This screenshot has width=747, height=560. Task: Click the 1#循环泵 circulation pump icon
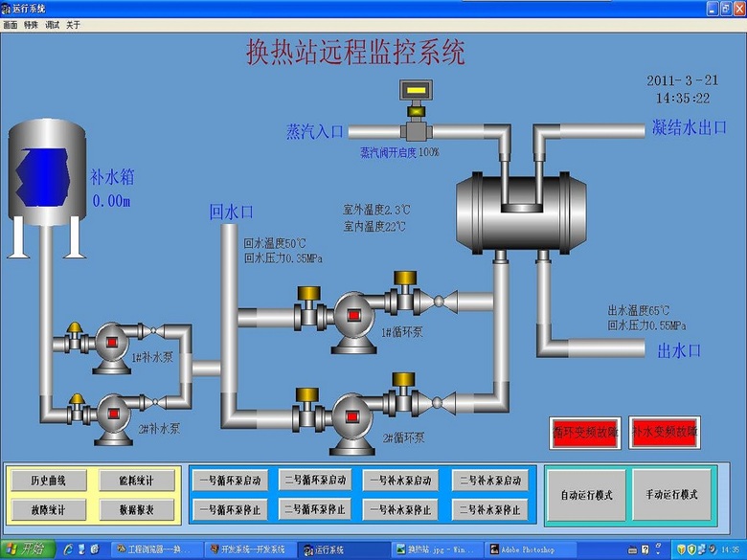[x=353, y=314]
